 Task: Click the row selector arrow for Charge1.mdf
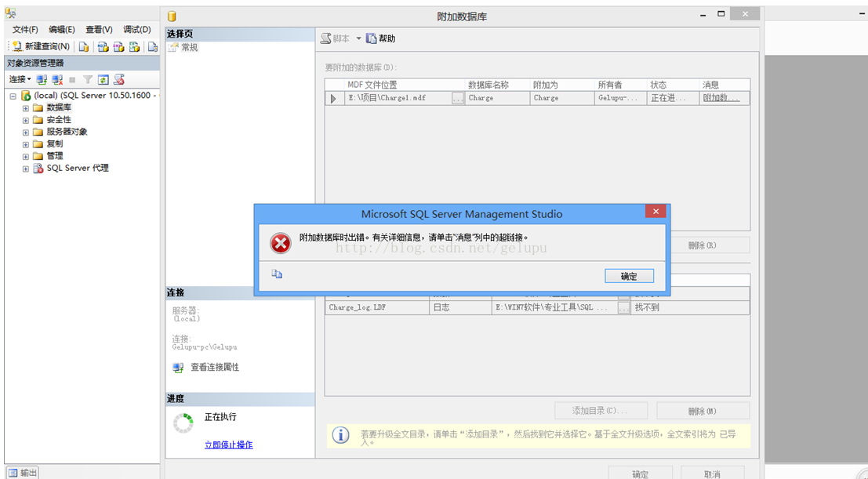click(x=333, y=99)
